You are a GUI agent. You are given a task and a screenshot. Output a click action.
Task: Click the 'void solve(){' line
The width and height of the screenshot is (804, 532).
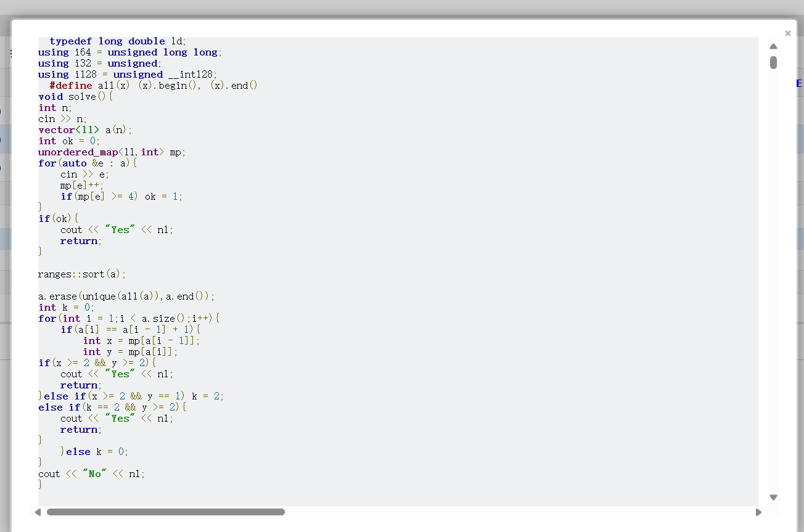(x=76, y=97)
